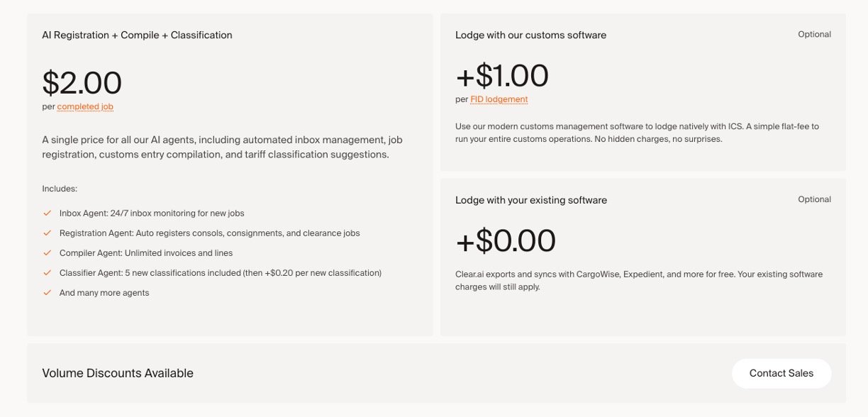Screen dimensions: 868x417
Task: Click the +$1.00 price figure
Action: point(502,76)
